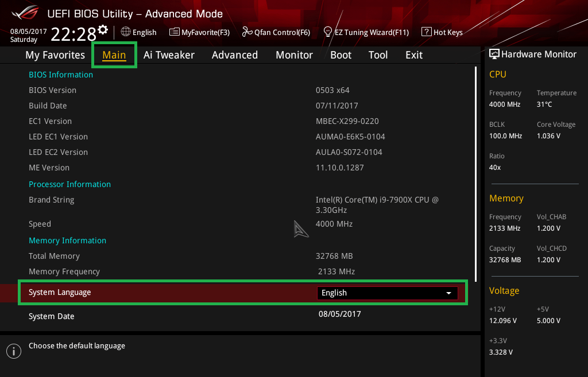
Task: Expand the System Language dropdown arrow
Action: (x=448, y=293)
